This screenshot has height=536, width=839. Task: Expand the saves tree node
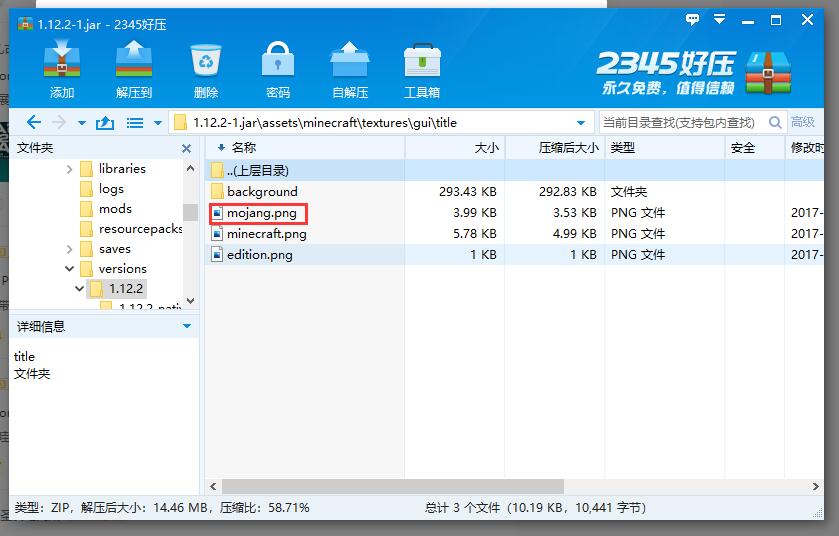(69, 249)
